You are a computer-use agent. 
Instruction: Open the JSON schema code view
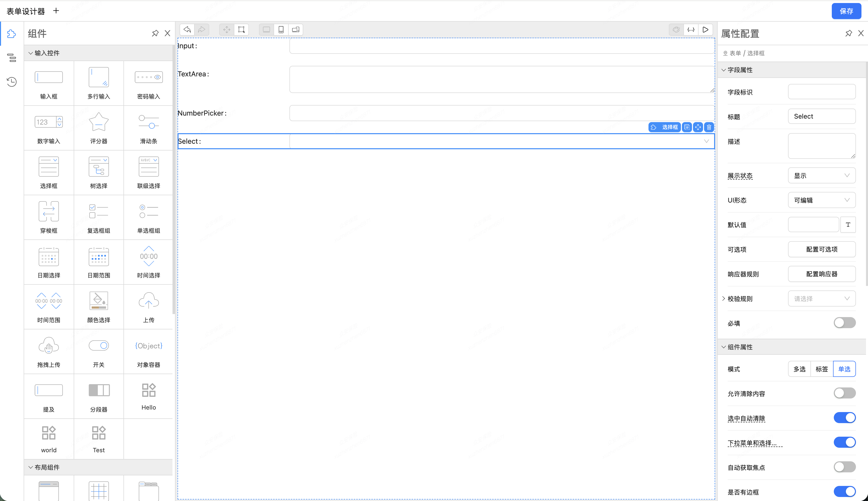coord(691,30)
